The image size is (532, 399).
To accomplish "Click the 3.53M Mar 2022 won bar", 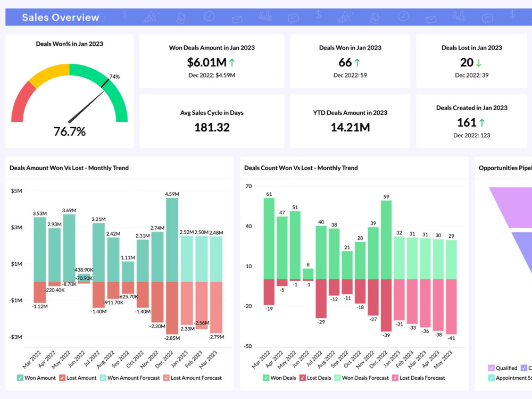I will (40, 250).
